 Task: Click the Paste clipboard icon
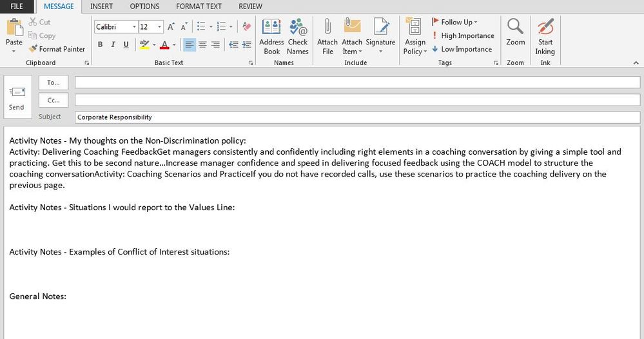pyautogui.click(x=14, y=28)
